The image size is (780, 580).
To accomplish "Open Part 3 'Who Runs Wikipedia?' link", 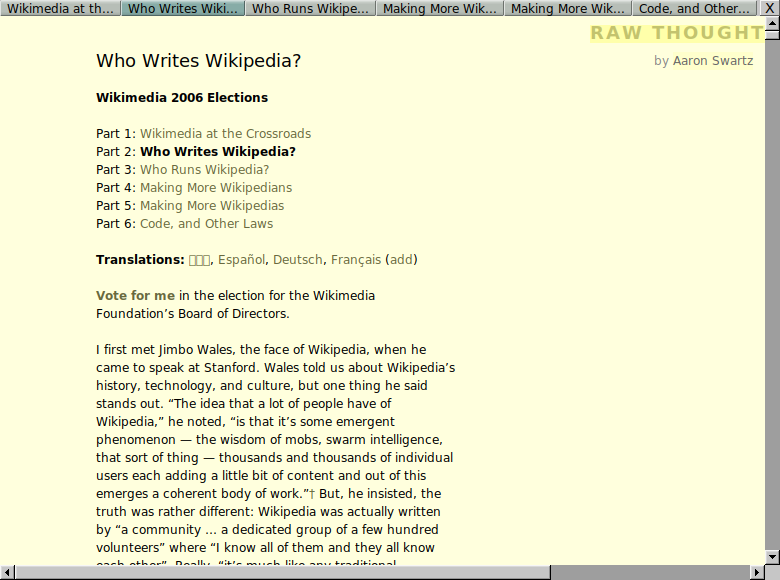I will tap(204, 170).
